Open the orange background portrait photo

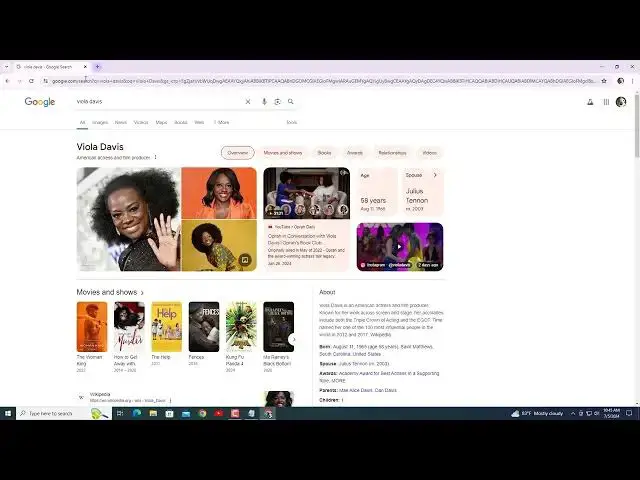pos(219,193)
